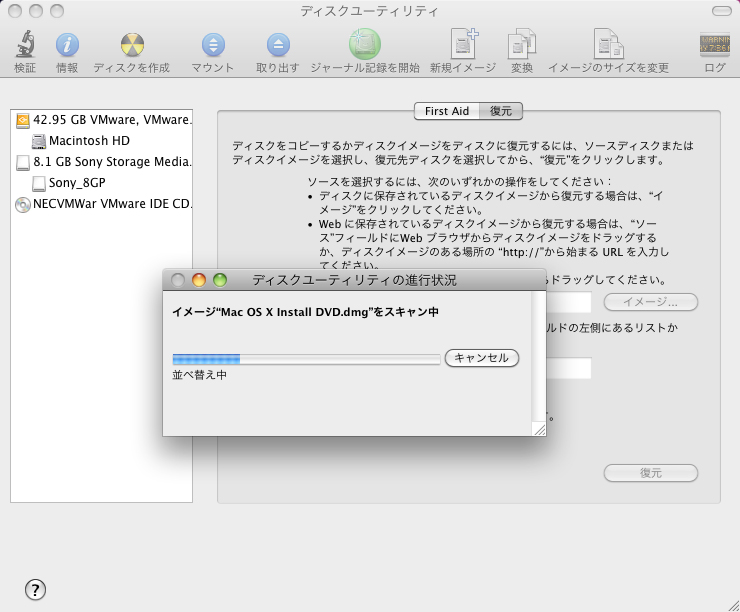Click the "Mac OS X Install DVD.dmg" scanning message

[x=305, y=312]
